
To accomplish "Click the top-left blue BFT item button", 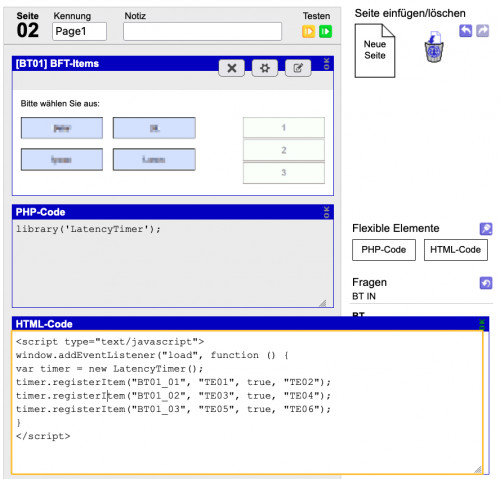I will 62,128.
